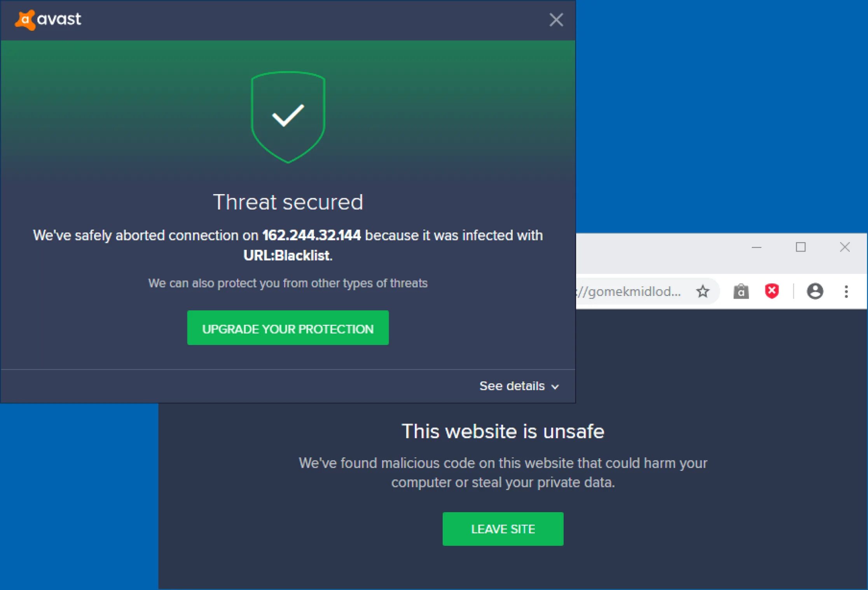This screenshot has width=868, height=590.
Task: Click Upgrade Your Protection button
Action: 288,328
